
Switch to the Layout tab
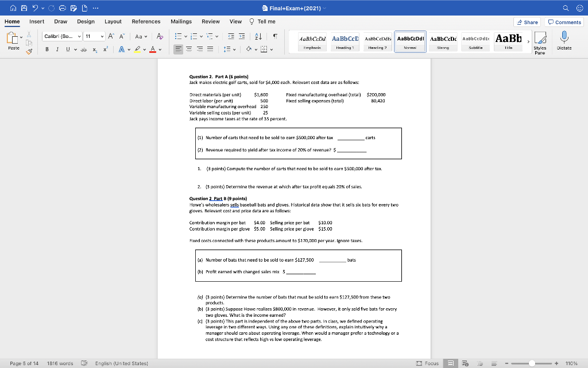(113, 21)
